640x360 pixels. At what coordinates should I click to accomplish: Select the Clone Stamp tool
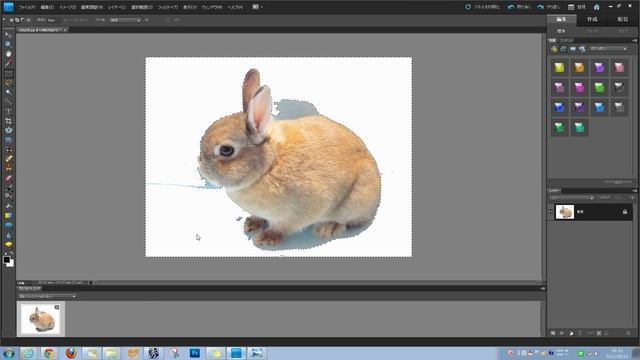coord(8,169)
